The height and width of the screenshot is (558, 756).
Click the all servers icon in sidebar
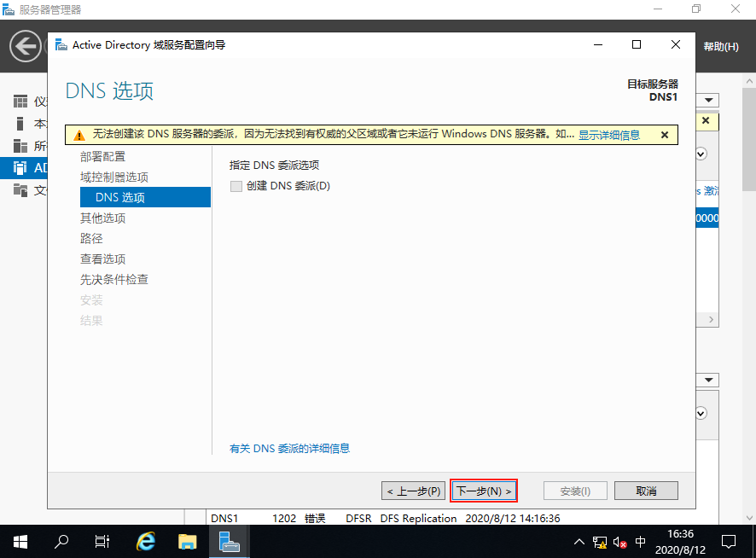20,146
